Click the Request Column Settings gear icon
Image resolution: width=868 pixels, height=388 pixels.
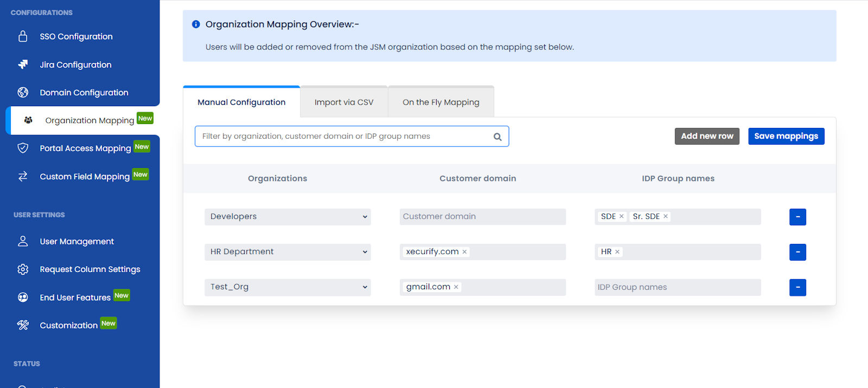(x=23, y=269)
